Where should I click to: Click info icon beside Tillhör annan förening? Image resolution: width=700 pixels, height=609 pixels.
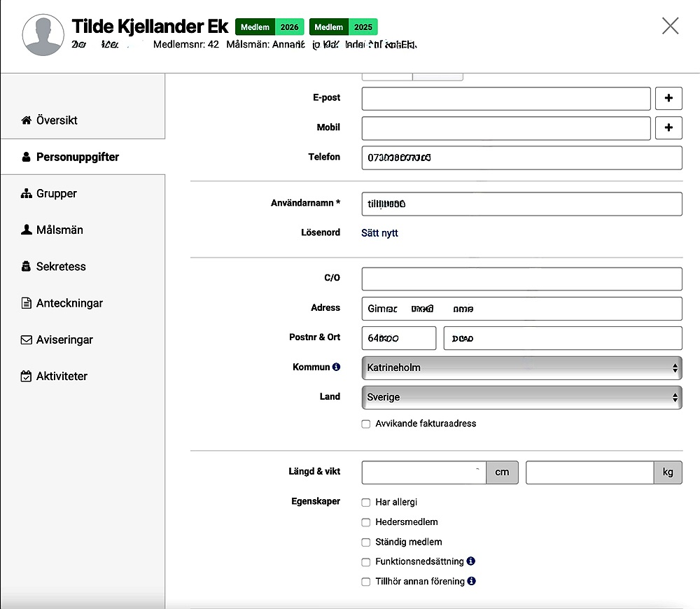[x=472, y=581]
